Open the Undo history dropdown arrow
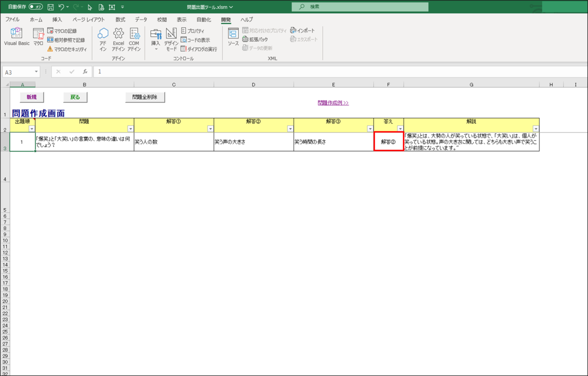 tap(68, 7)
